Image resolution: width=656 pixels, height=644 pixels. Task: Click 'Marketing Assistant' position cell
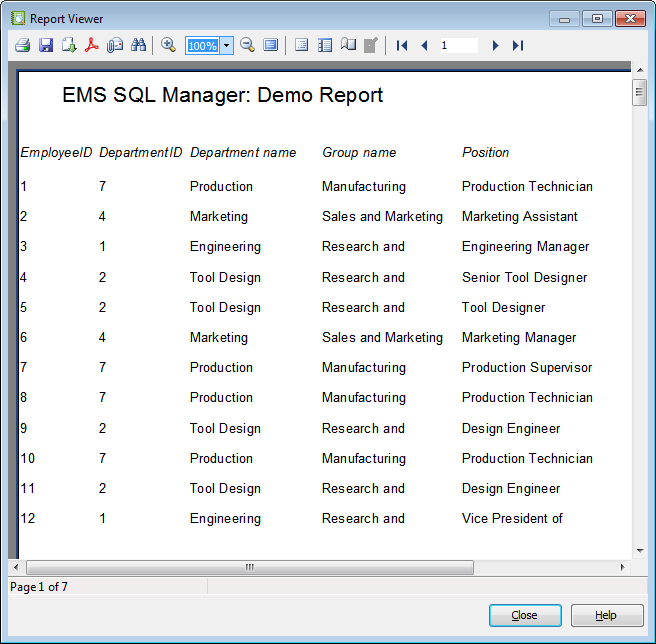coord(519,216)
